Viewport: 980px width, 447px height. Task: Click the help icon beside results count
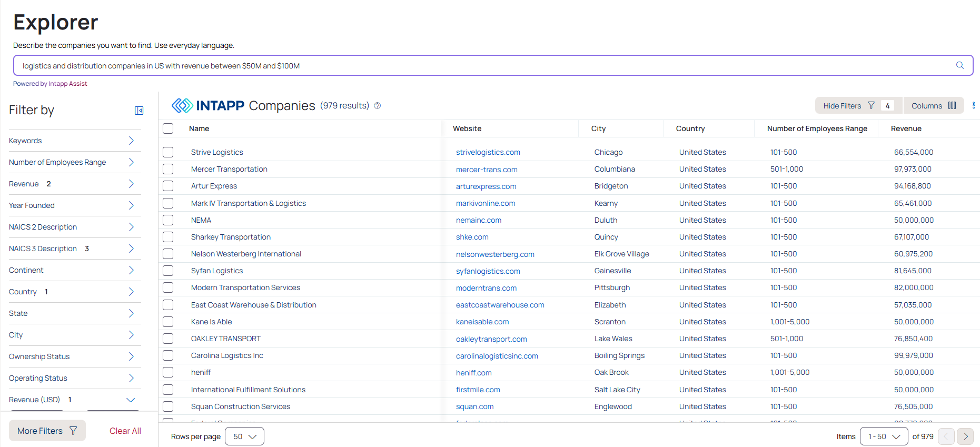pyautogui.click(x=377, y=106)
